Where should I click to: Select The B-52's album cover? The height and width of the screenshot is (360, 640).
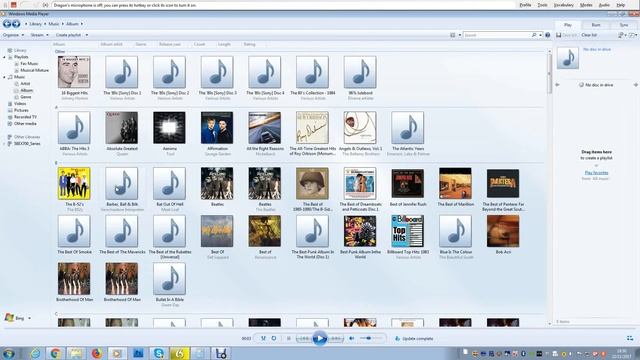(74, 183)
